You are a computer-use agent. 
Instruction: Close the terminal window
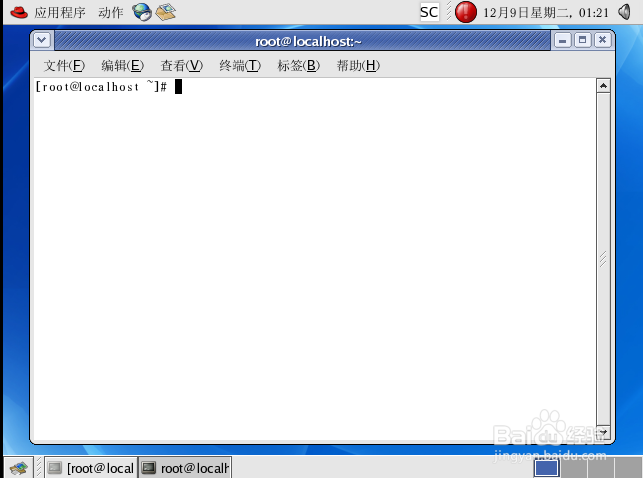(x=602, y=40)
